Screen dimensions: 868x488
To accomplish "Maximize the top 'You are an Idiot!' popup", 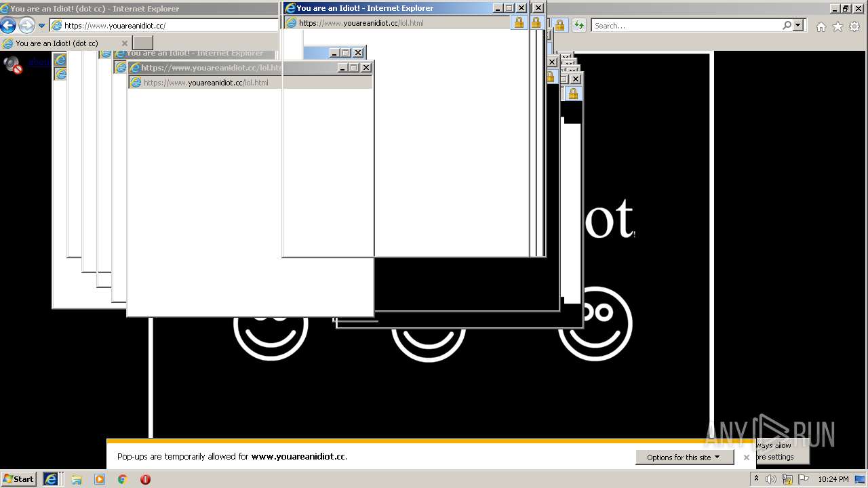I will pyautogui.click(x=509, y=8).
